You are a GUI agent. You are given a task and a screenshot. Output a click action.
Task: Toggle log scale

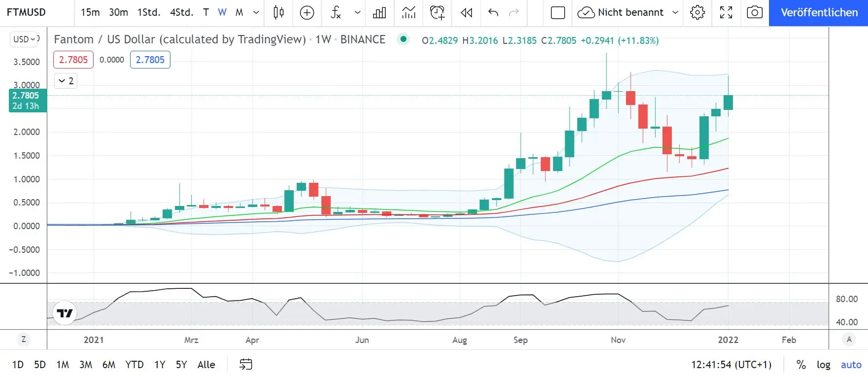(x=823, y=365)
